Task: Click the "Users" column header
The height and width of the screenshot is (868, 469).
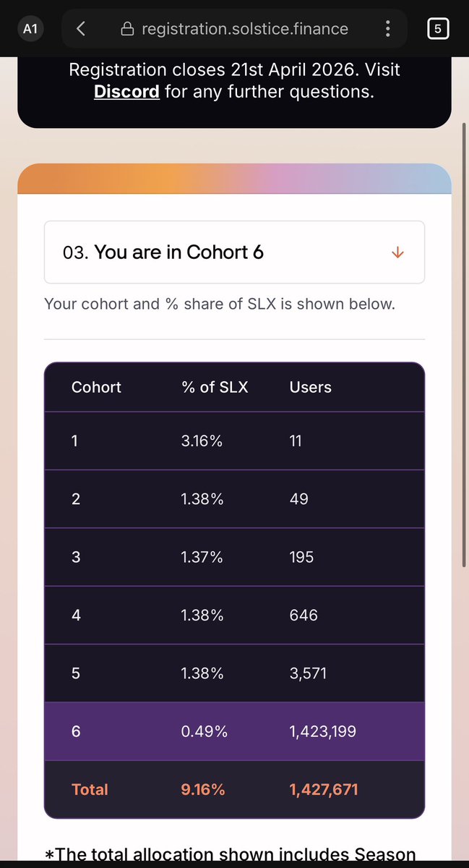Action: 310,387
